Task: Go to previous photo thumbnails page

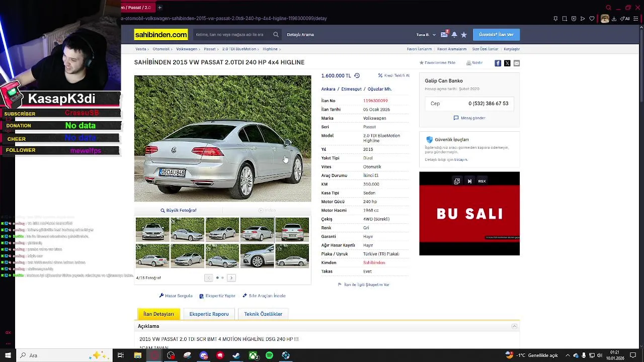Action: [208, 278]
